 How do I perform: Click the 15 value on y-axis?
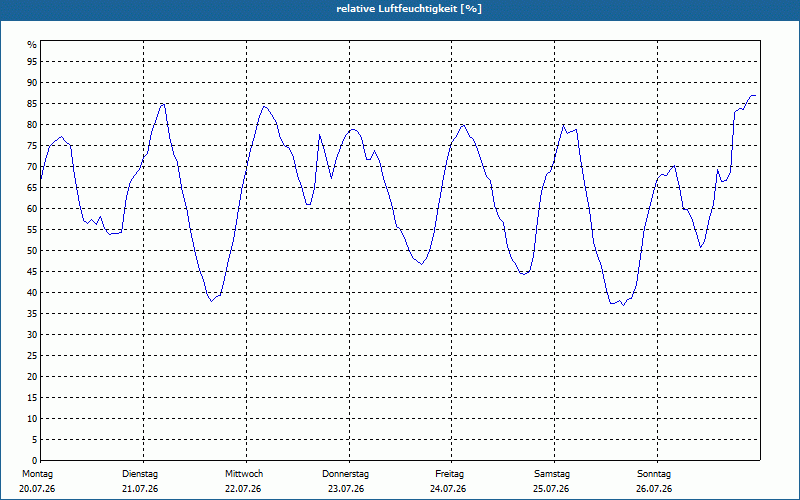(x=32, y=397)
